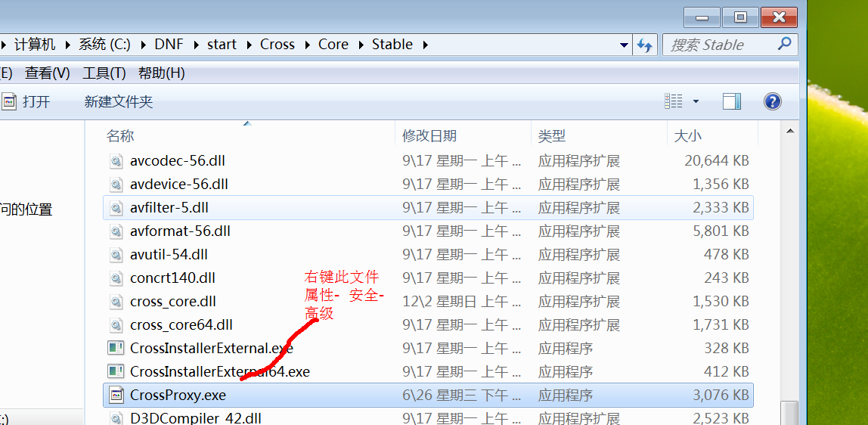Click the 新建文件夹 button
The image size is (868, 425).
pos(119,101)
